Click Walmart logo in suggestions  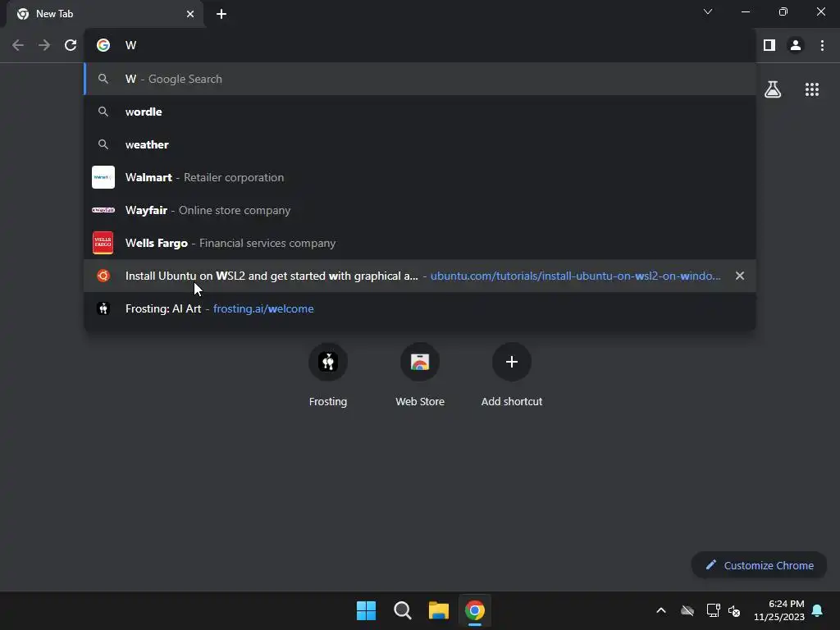[103, 177]
